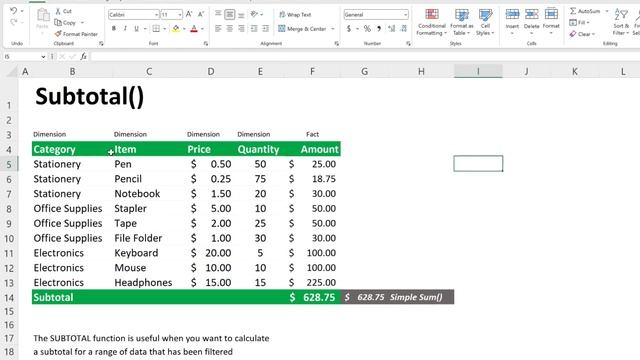Open the Calibri font name dropdown

click(x=156, y=15)
